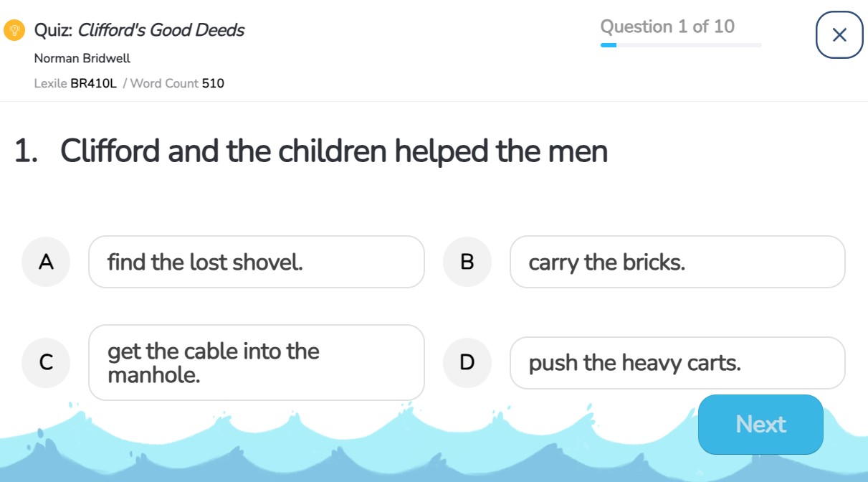The image size is (868, 482).
Task: Pick "get the cable into the manhole."
Action: [x=256, y=363]
